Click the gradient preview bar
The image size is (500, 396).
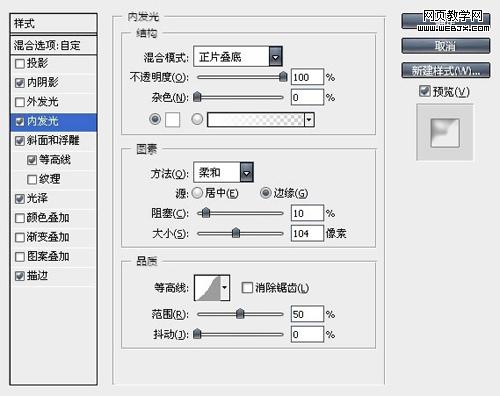[256, 120]
